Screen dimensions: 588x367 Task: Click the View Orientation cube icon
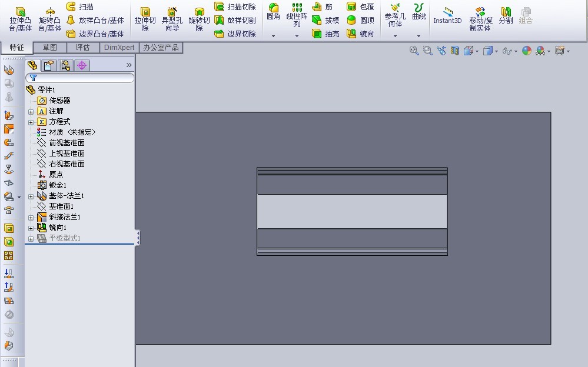pyautogui.click(x=469, y=51)
